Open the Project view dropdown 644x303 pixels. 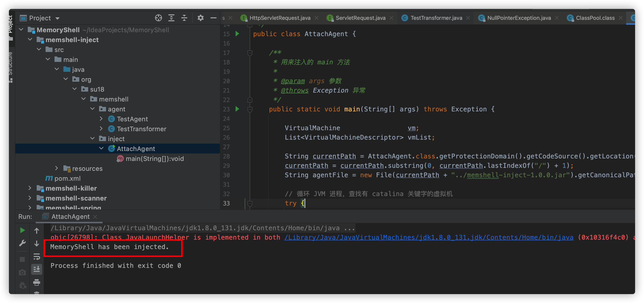[x=57, y=18]
